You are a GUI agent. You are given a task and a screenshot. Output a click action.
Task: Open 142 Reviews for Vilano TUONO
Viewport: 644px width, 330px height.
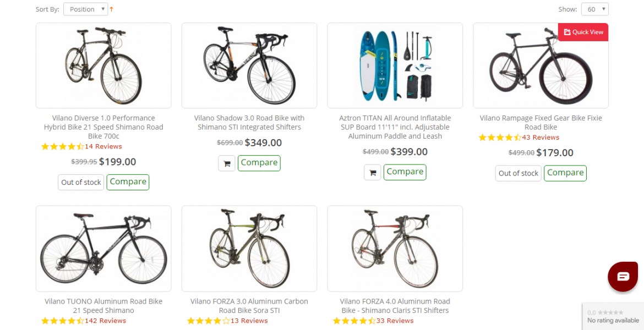click(x=105, y=321)
